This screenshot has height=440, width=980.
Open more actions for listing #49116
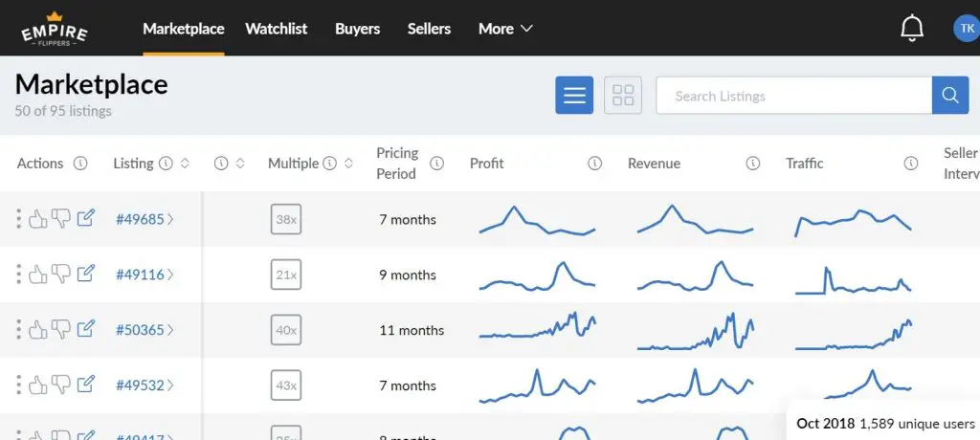(x=19, y=274)
